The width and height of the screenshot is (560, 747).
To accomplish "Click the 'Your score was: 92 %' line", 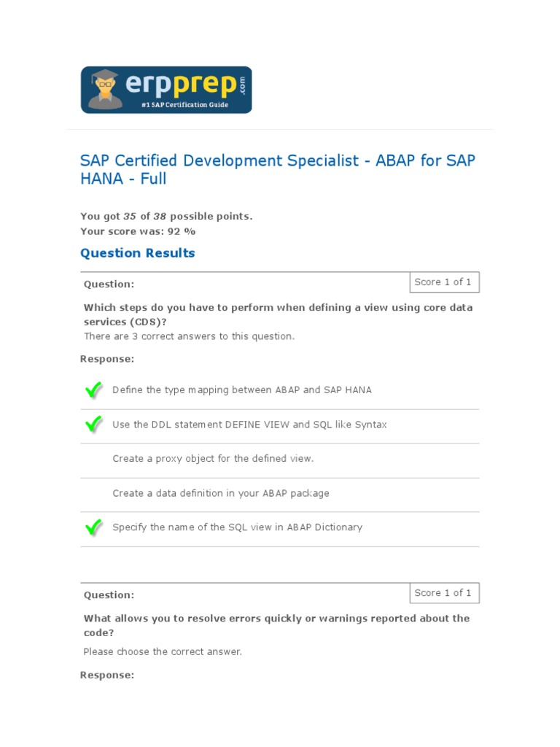I will pos(138,231).
